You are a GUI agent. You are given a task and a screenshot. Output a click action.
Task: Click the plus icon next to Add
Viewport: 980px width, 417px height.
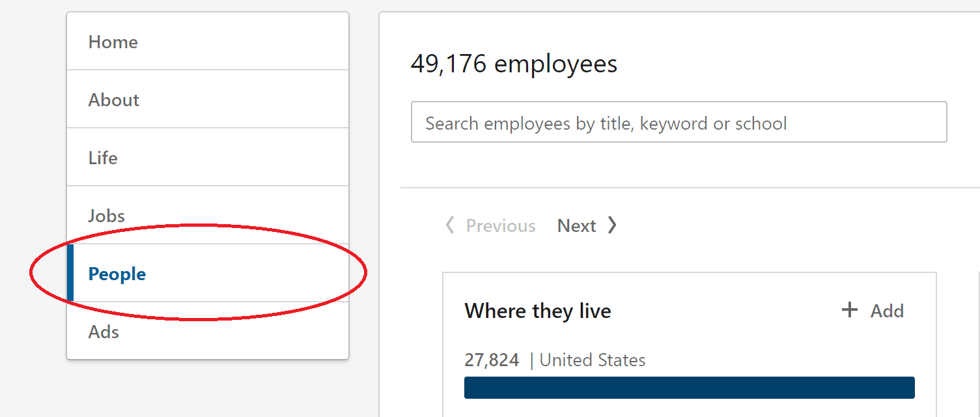tap(849, 310)
